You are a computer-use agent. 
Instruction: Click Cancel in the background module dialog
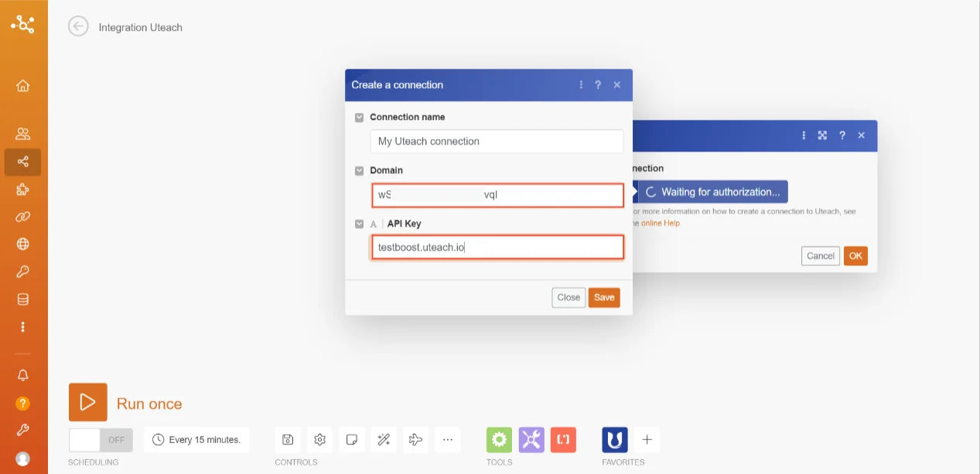tap(821, 256)
